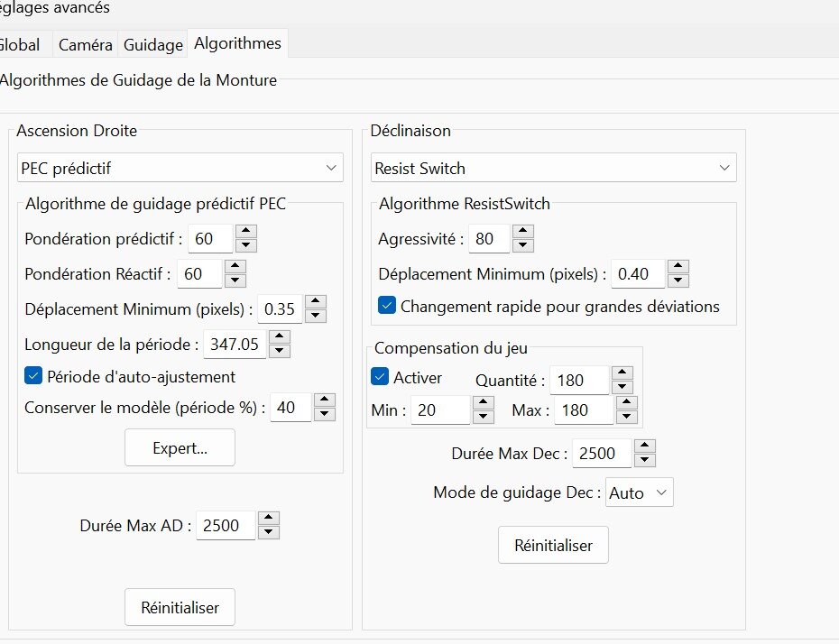
Task: Switch to the Guidage tab
Action: click(x=152, y=44)
